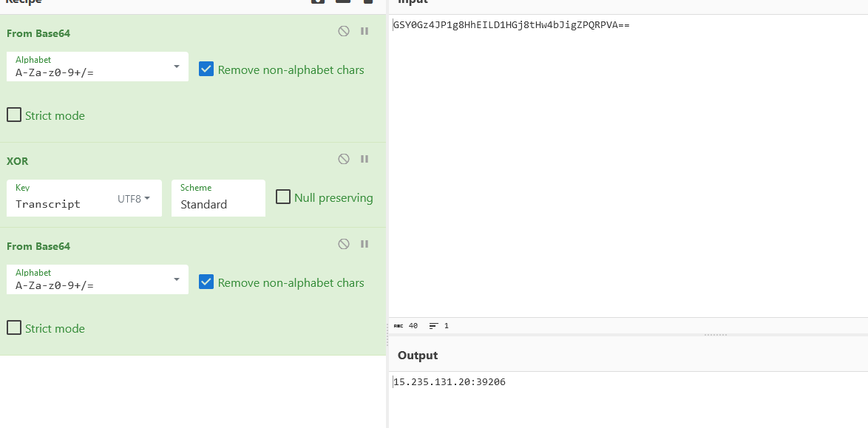Set breakpoint on the XOR operation
868x428 pixels.
coord(365,159)
